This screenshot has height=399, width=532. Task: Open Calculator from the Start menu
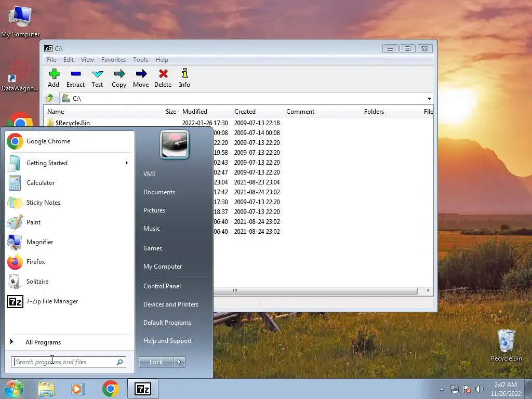coord(69,183)
